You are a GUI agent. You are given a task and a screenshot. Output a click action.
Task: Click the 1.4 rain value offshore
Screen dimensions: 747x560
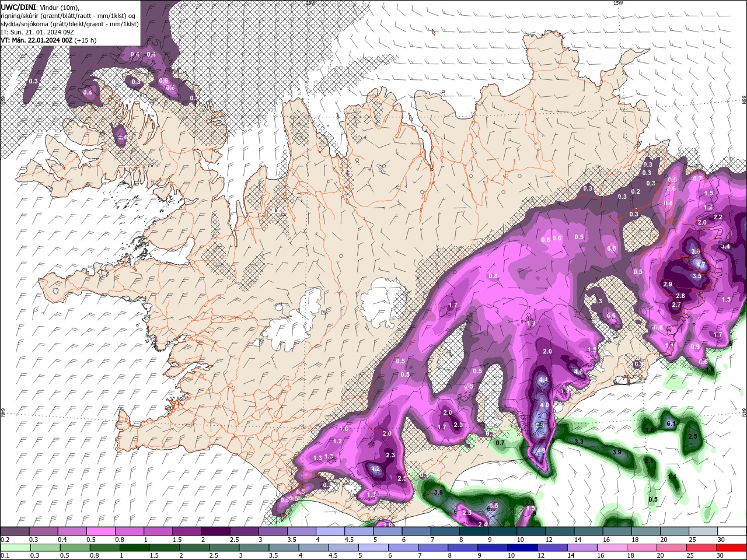click(x=672, y=477)
